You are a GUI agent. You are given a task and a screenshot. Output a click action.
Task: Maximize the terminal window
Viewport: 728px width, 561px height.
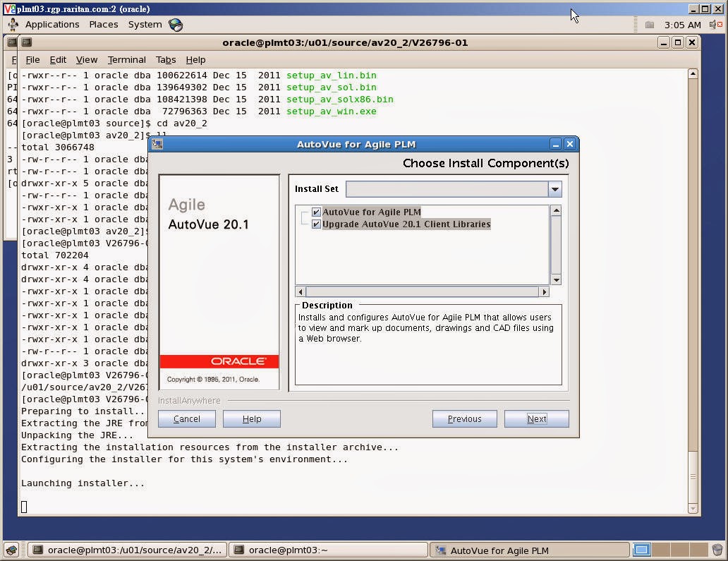pyautogui.click(x=678, y=43)
